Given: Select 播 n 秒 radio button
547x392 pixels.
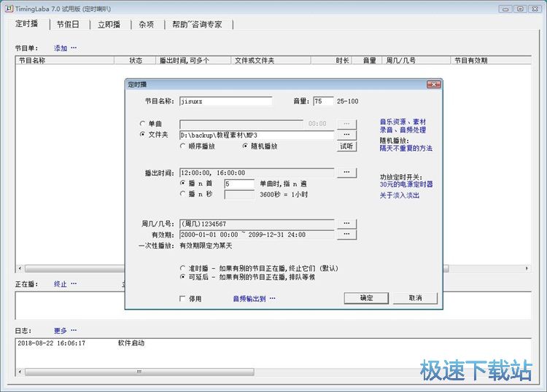Looking at the screenshot, I should [182, 193].
